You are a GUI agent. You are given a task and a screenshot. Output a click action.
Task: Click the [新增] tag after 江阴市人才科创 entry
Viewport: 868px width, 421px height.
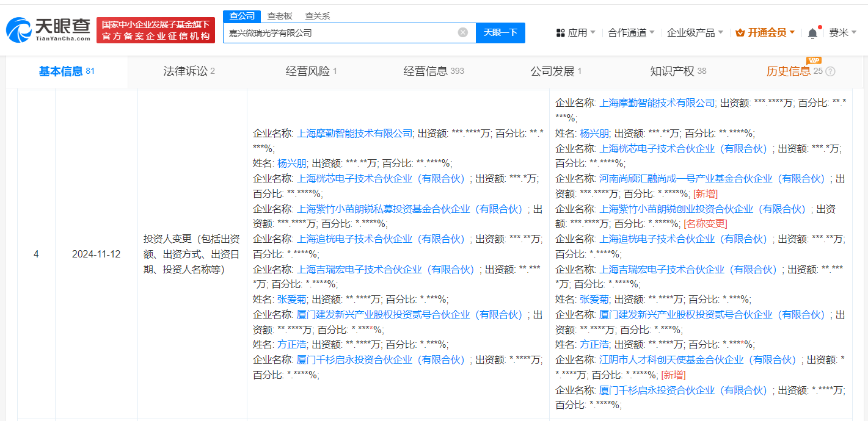pos(673,375)
